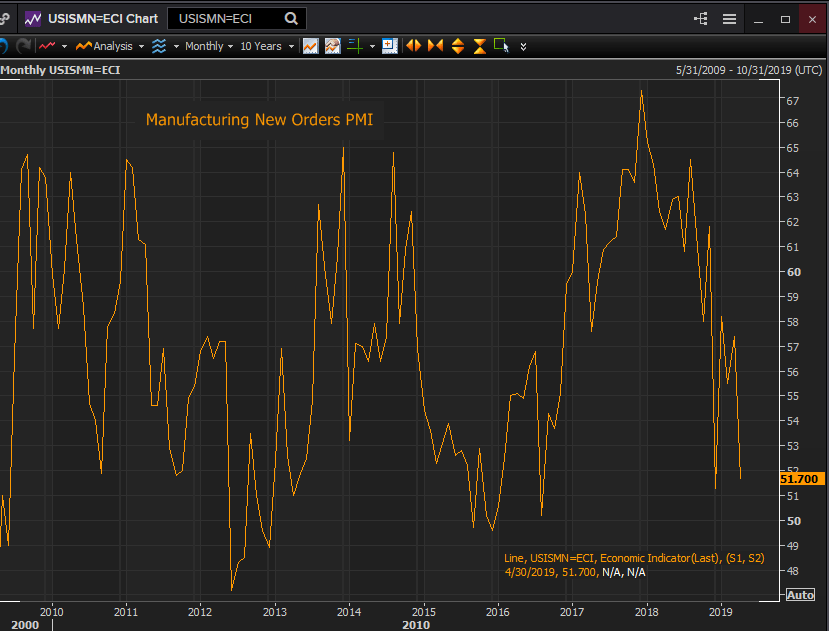This screenshot has height=631, width=829.
Task: Click the 48 y-axis value
Action: [793, 571]
